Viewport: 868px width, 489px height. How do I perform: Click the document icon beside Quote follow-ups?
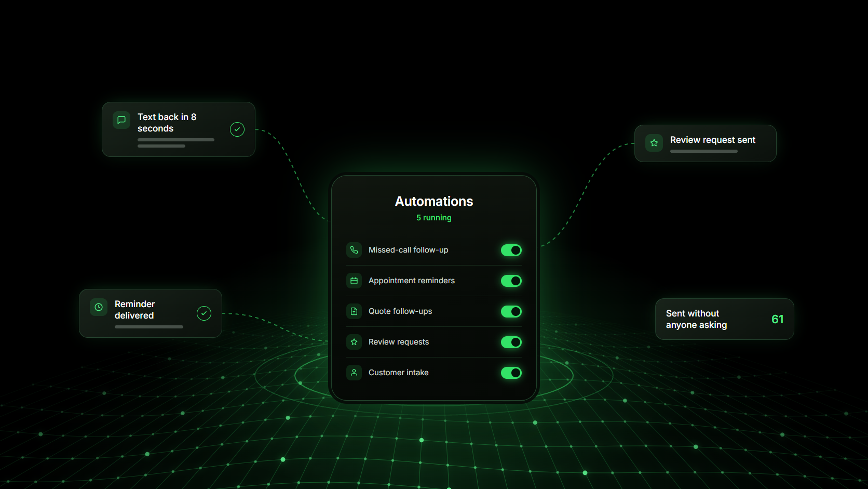pos(354,311)
